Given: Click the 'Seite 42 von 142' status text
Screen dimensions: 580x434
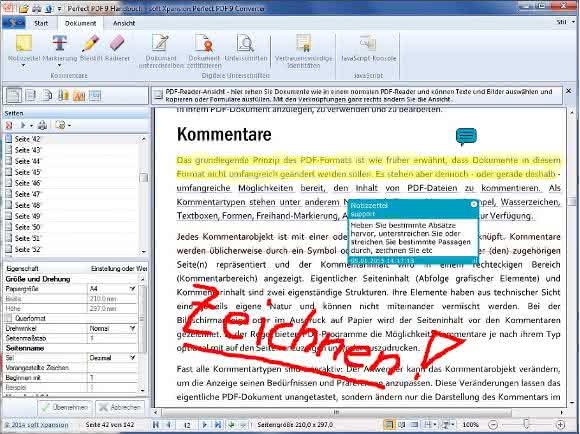Looking at the screenshot, I should 109,425.
